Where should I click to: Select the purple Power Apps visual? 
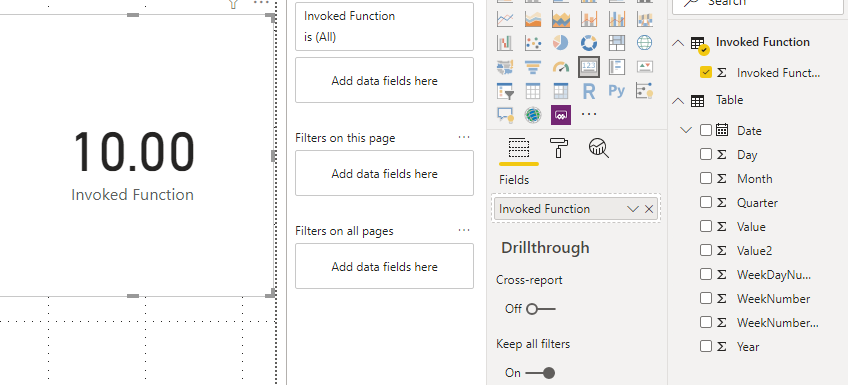coord(561,115)
